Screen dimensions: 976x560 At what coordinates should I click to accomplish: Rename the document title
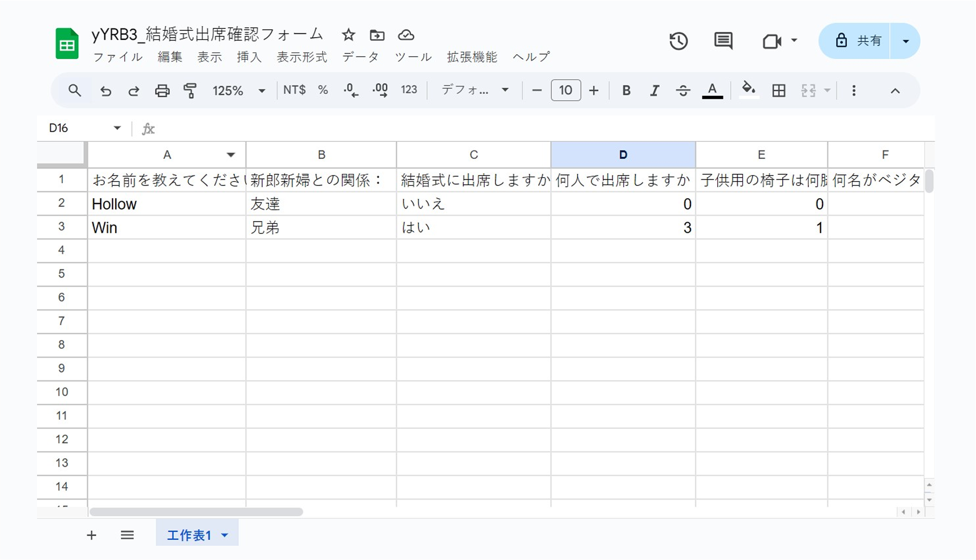pos(208,34)
